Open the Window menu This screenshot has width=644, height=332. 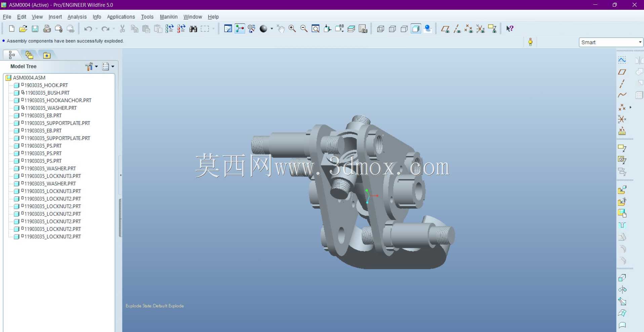[193, 17]
